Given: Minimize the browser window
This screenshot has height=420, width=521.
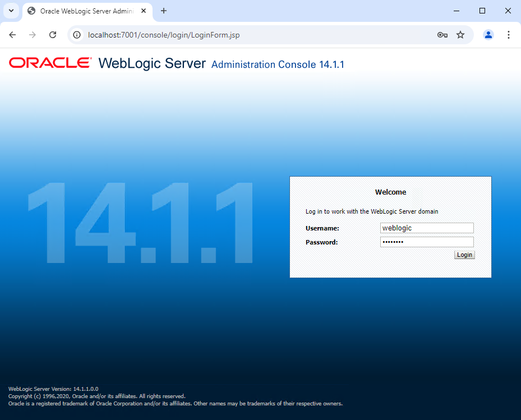Looking at the screenshot, I should [457, 11].
